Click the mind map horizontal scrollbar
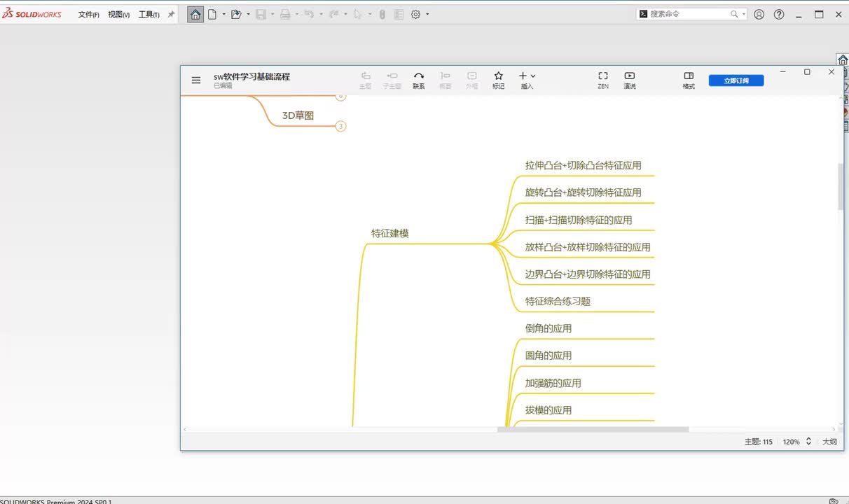The height and width of the screenshot is (504, 849). [593, 429]
